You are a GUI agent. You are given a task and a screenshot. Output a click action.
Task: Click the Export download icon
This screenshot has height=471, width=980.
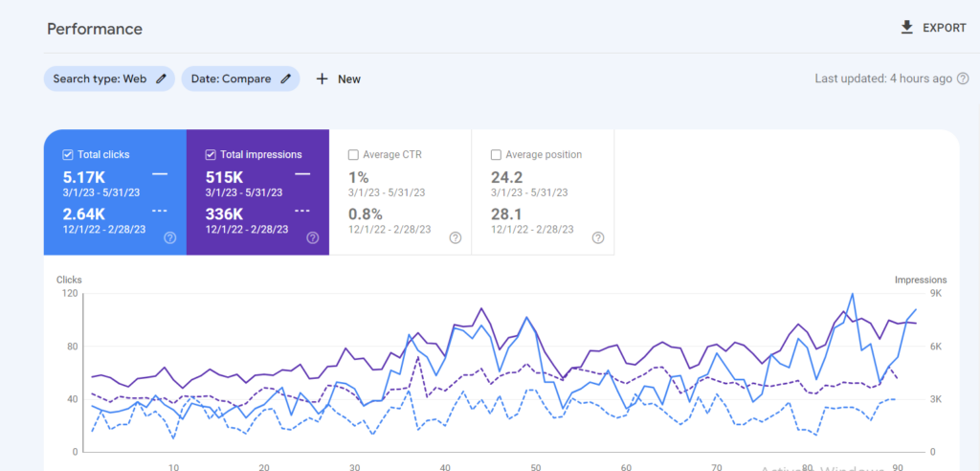907,28
